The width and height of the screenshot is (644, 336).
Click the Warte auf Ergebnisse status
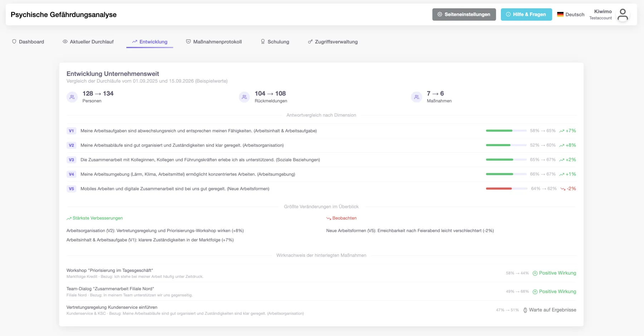[x=550, y=310]
